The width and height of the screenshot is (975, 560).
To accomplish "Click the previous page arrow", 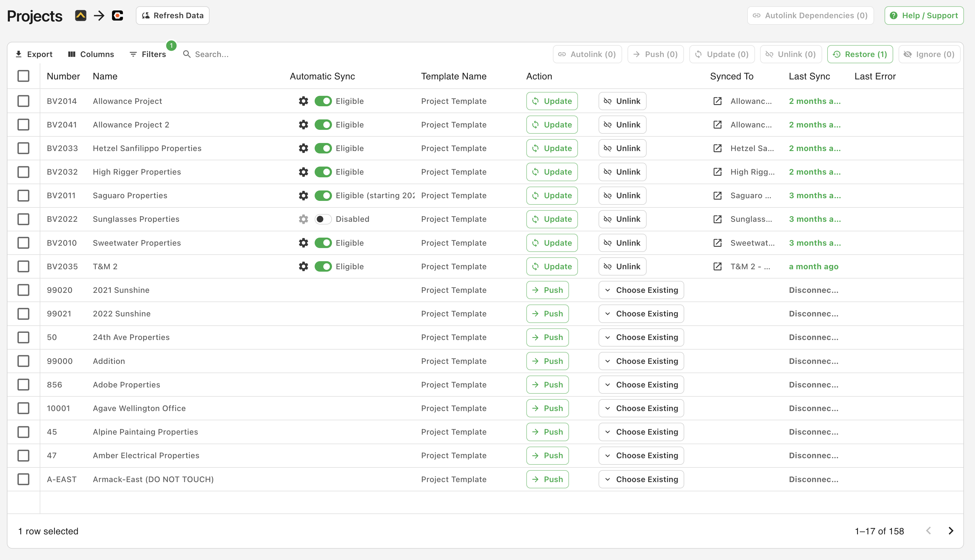I will (x=928, y=531).
